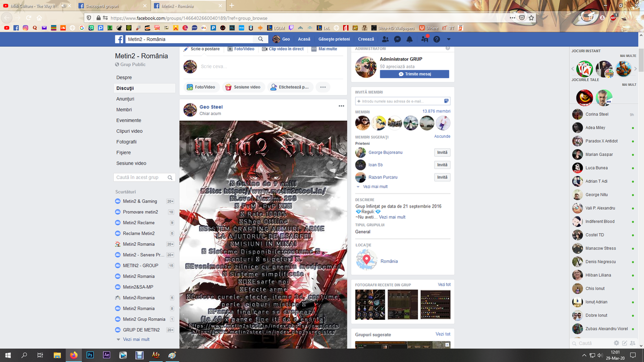The image size is (644, 362).
Task: Click Creează in Facebook header
Action: click(366, 39)
